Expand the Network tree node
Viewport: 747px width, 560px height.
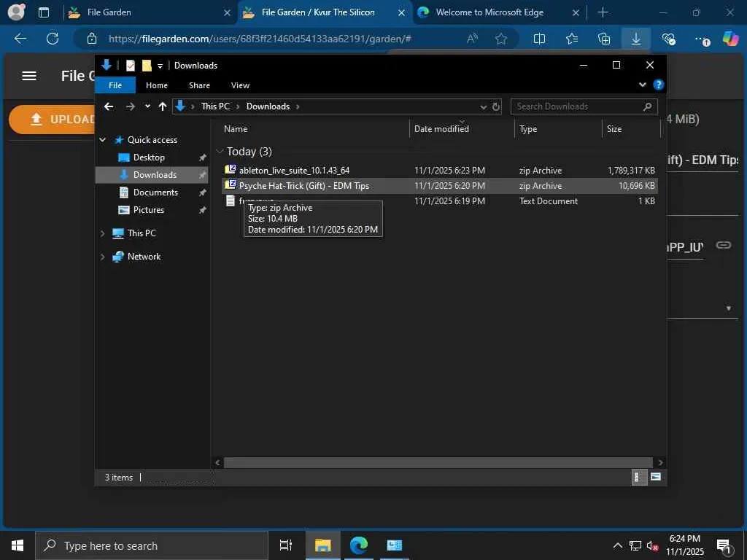click(102, 257)
